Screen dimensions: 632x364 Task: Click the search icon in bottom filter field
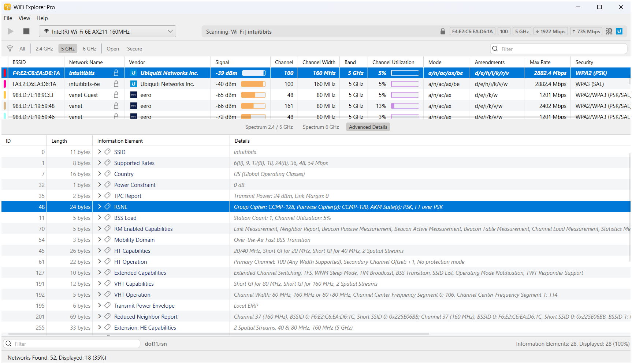(x=8, y=344)
